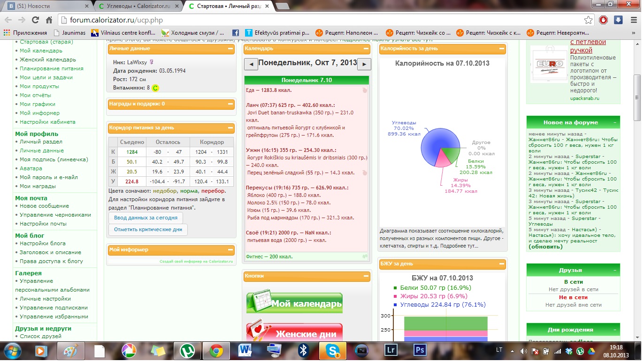The image size is (644, 362).
Task: Open Настройки кабинета link
Action: click(47, 122)
